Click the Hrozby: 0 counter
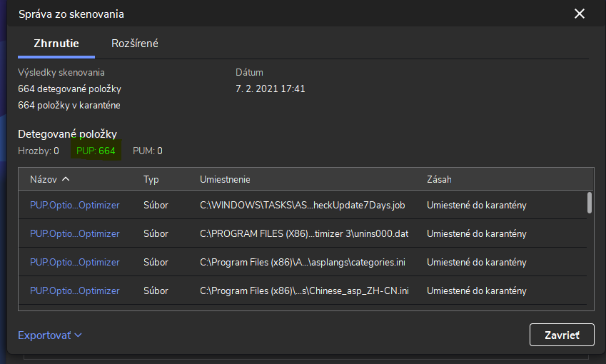Viewport: 606px width, 364px height. point(39,151)
